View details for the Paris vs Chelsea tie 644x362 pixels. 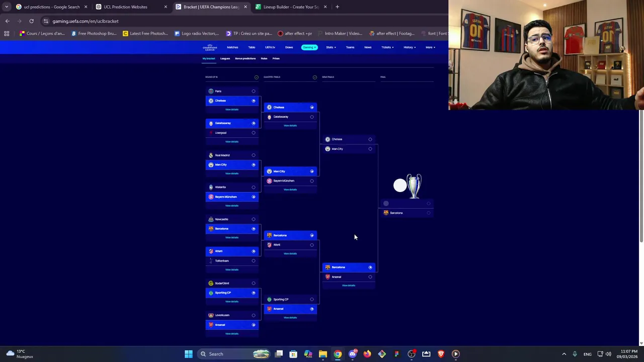[x=232, y=110]
